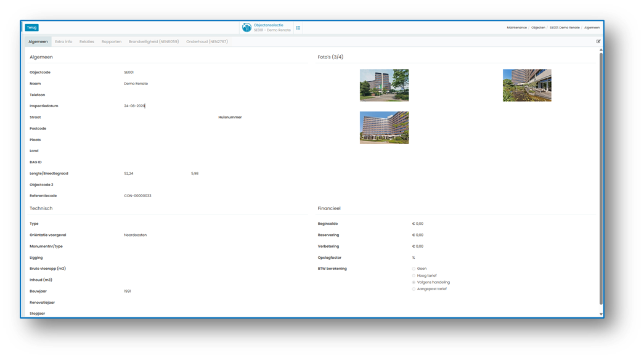The image size is (644, 358).
Task: Open the photo of the tower behind trees
Action: pyautogui.click(x=384, y=85)
